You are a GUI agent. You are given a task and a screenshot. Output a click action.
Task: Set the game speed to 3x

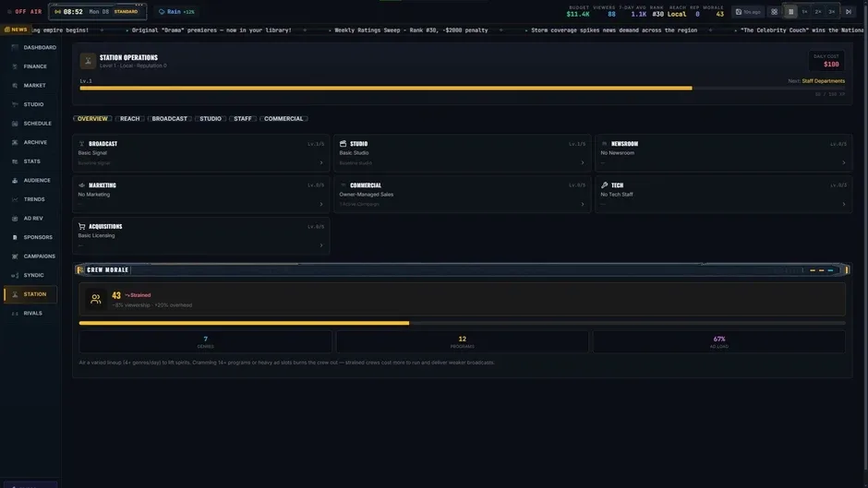click(x=831, y=12)
